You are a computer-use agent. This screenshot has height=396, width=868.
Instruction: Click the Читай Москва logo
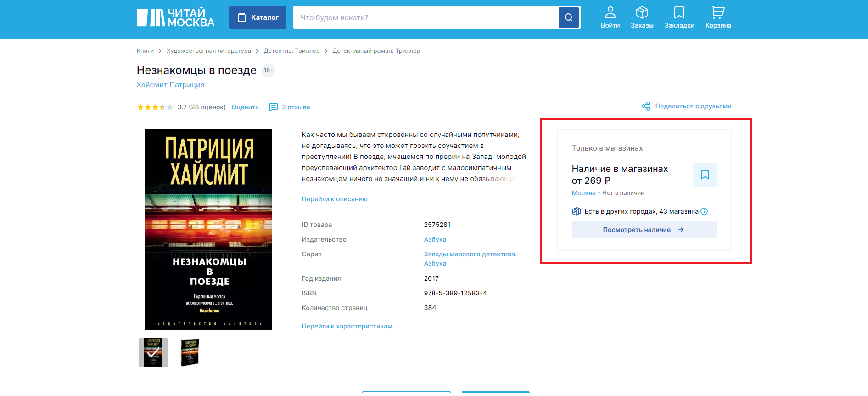pyautogui.click(x=175, y=17)
